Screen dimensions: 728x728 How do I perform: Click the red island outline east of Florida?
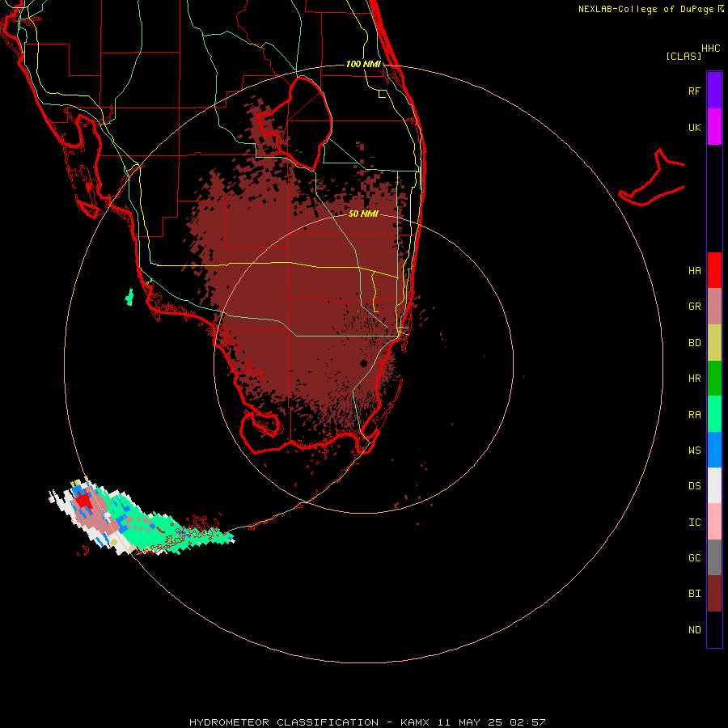652,179
